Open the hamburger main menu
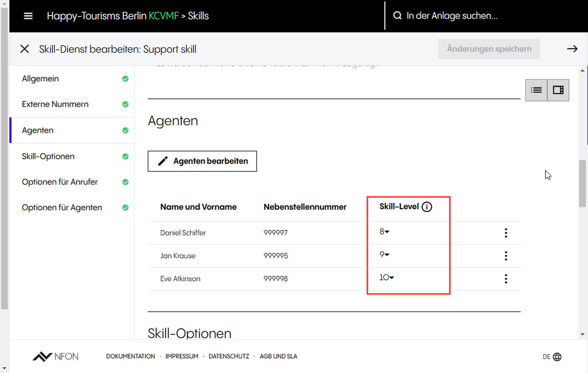This screenshot has height=373, width=588. point(28,16)
